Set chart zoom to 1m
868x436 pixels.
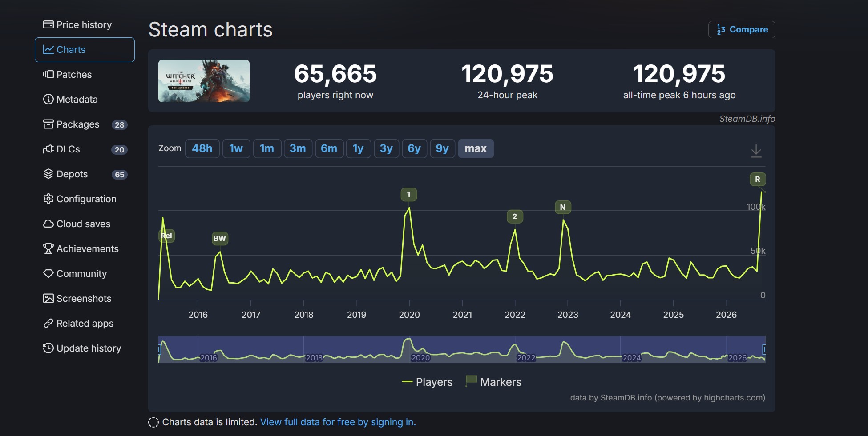pos(267,148)
